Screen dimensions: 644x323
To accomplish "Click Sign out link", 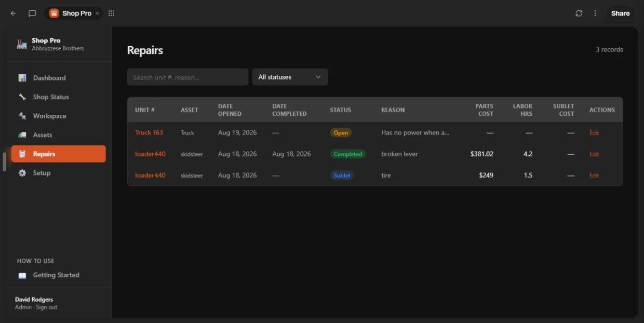I will pyautogui.click(x=46, y=307).
